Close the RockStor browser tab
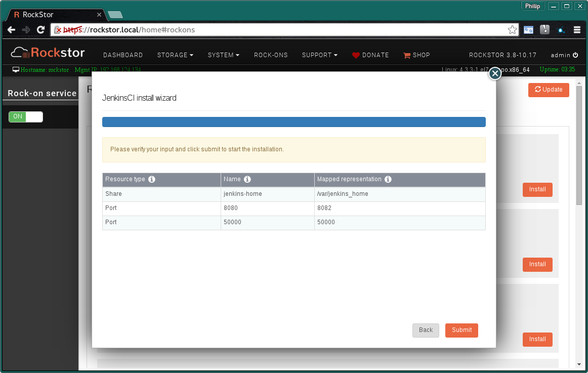 pos(99,15)
